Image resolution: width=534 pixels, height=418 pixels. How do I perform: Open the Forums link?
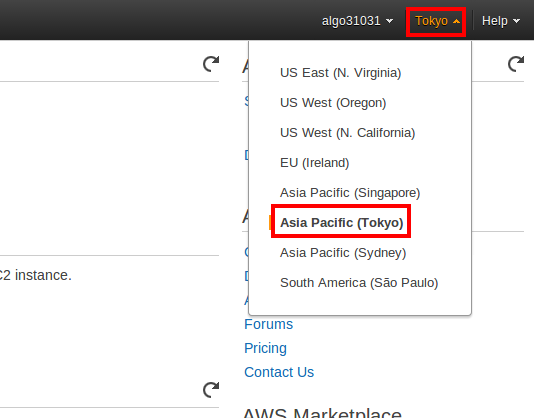point(268,324)
